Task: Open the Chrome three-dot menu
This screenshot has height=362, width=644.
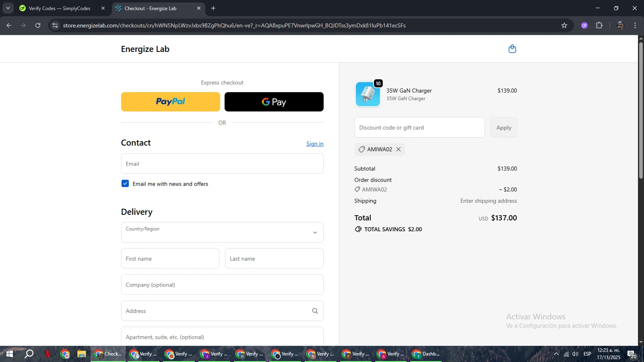Action: pyautogui.click(x=635, y=25)
